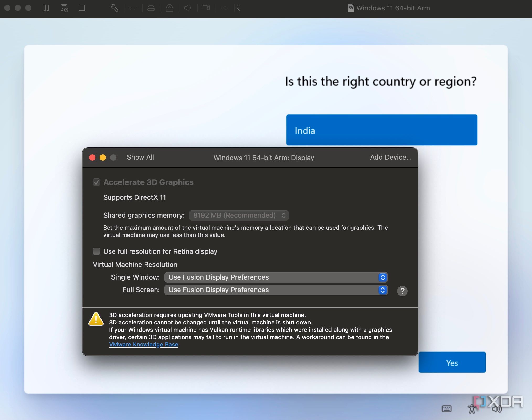
Task: Click the Windows 11 64-bit Arm document icon
Action: click(x=351, y=8)
